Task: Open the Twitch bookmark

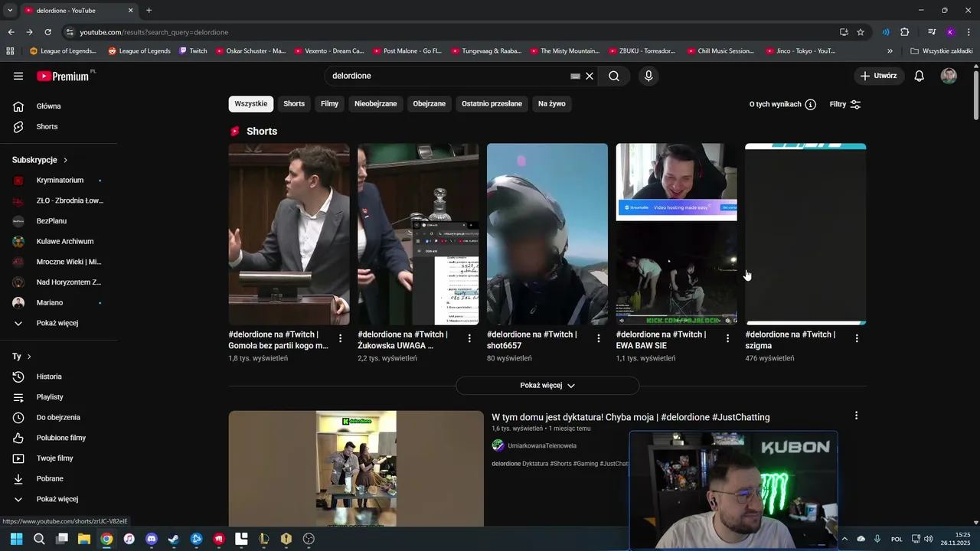Action: [193, 51]
